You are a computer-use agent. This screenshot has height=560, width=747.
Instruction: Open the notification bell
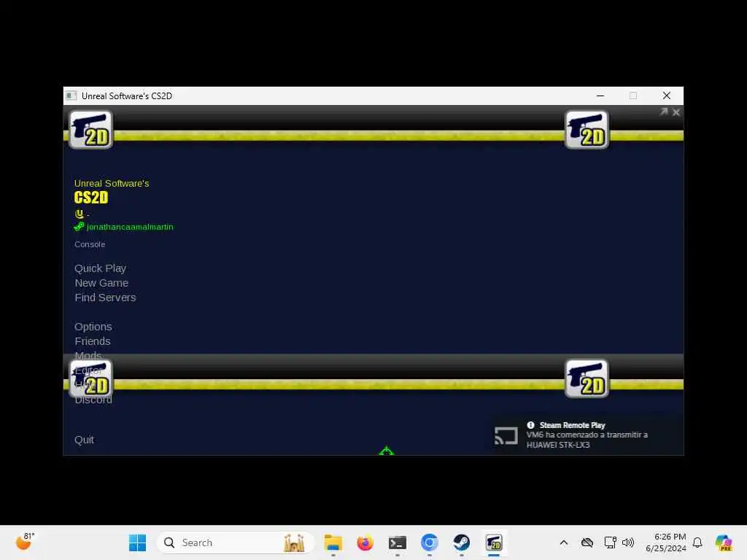[697, 542]
